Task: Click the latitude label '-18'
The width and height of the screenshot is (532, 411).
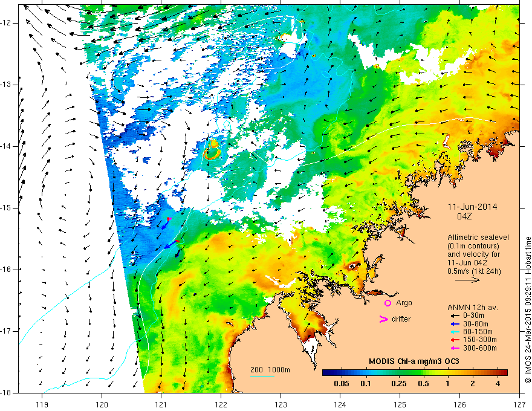Action: (x=7, y=393)
